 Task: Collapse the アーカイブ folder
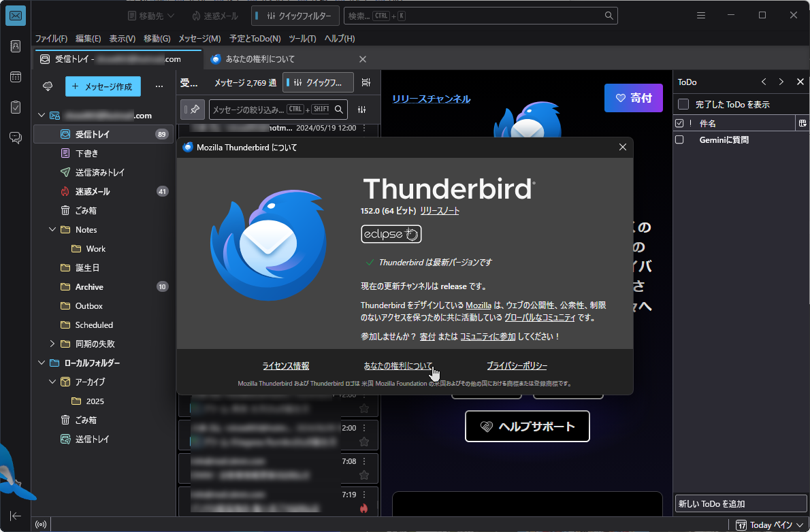click(x=52, y=382)
